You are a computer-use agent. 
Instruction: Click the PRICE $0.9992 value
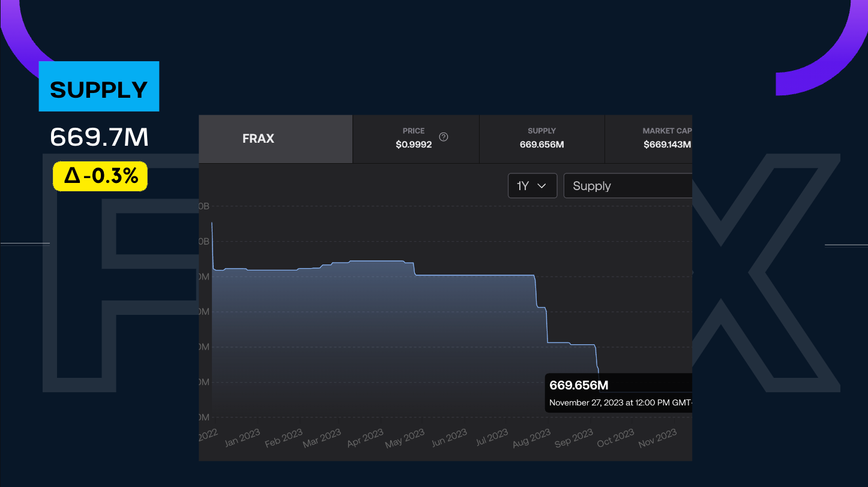[414, 145]
